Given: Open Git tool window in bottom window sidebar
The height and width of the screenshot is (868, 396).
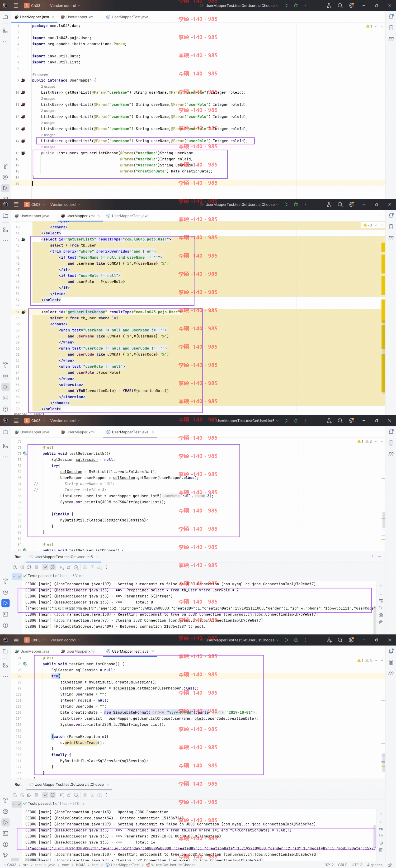Looking at the screenshot, I should pyautogui.click(x=5, y=855).
